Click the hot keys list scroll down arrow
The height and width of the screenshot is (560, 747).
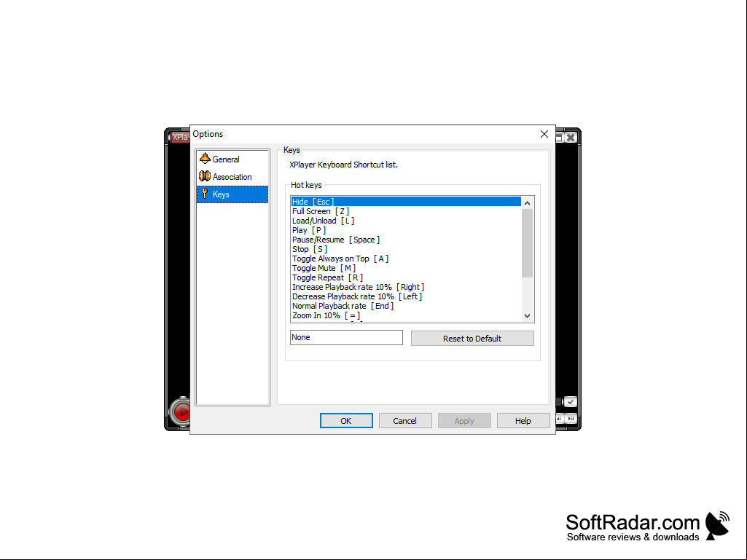pyautogui.click(x=528, y=316)
